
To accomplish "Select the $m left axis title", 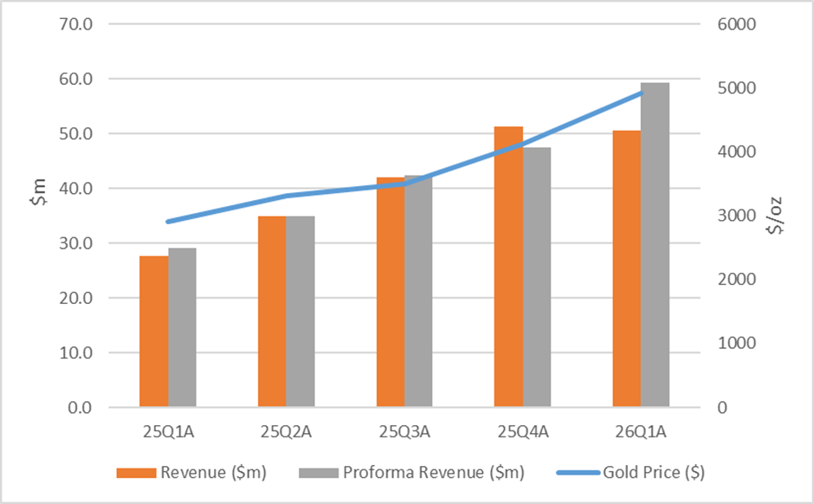I will click(38, 191).
